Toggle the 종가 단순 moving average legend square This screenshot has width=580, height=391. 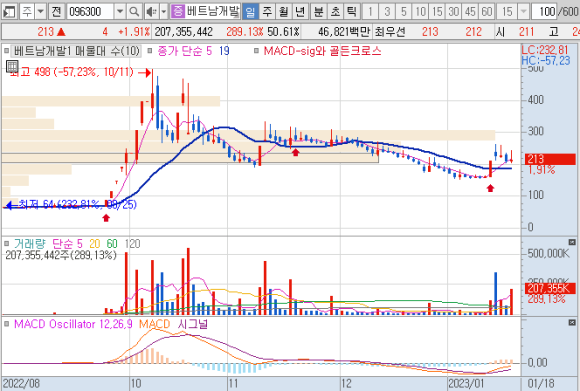coord(149,51)
